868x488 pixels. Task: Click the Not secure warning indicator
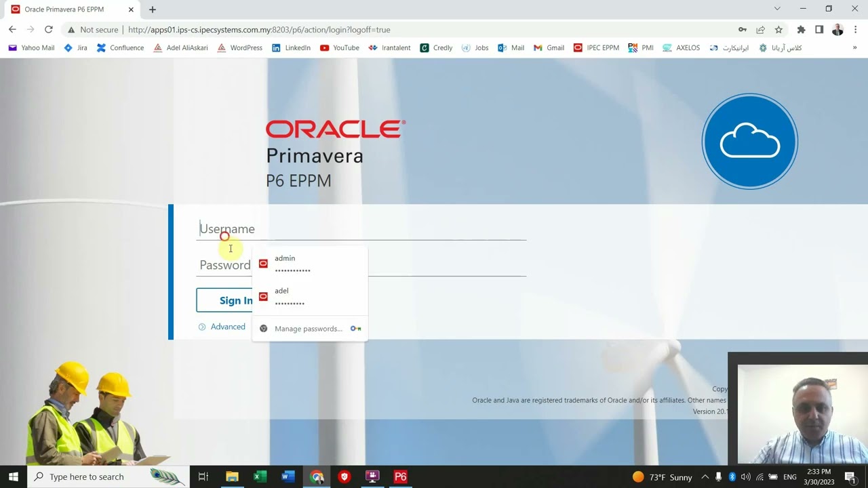pyautogui.click(x=93, y=30)
